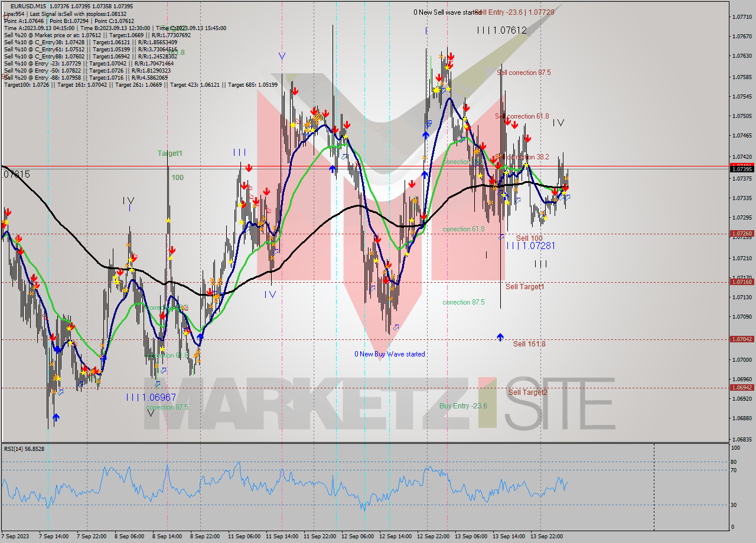This screenshot has width=756, height=543.
Task: Click the 1.07210 price axis label
Action: (x=742, y=259)
